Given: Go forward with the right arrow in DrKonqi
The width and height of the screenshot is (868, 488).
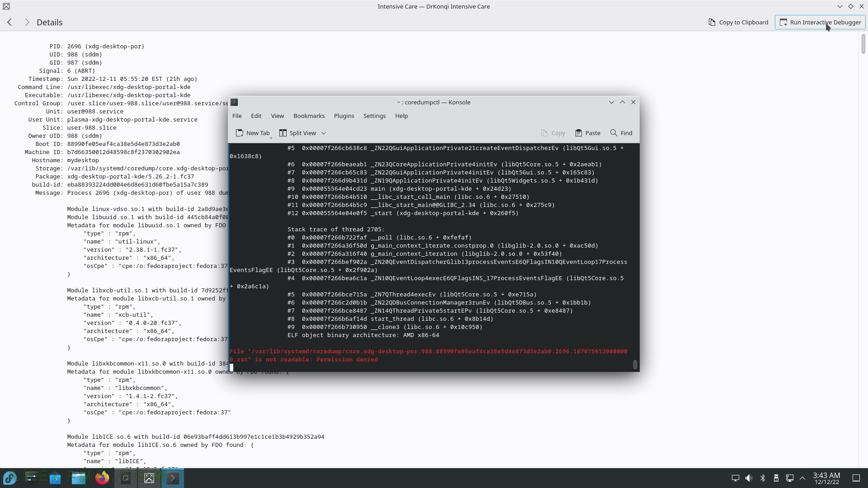Looking at the screenshot, I should click(27, 22).
